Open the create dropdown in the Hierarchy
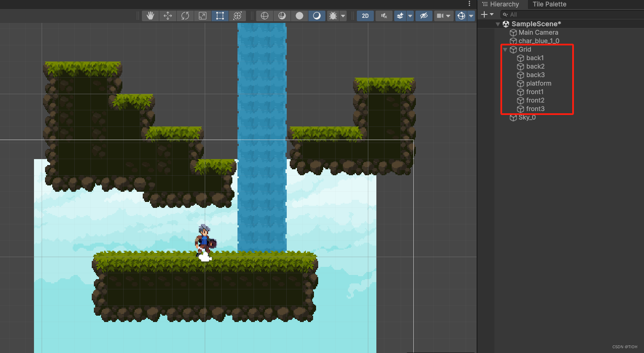 [x=488, y=14]
